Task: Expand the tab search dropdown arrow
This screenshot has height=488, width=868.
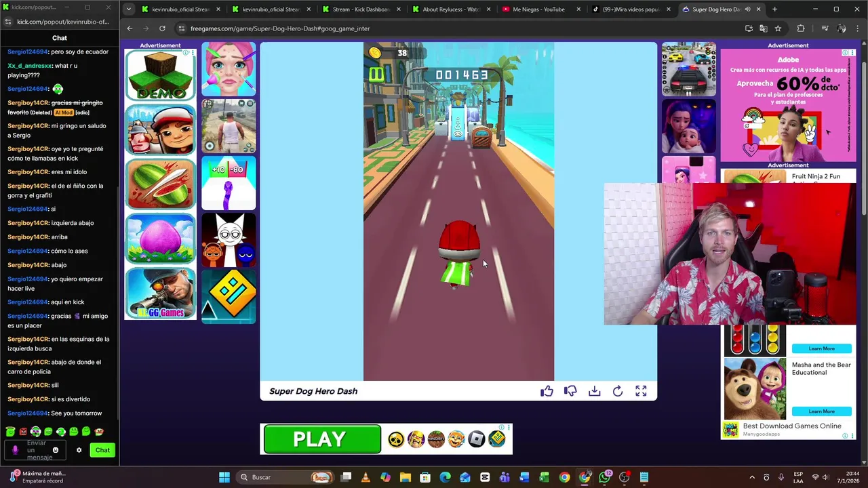Action: click(130, 9)
